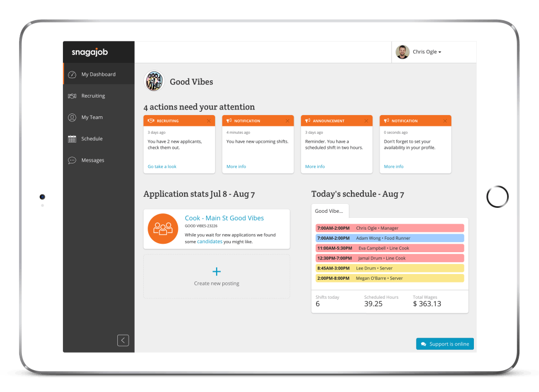The image size is (539, 392).
Task: Dismiss the 4 minutes ago Notification card
Action: (287, 121)
